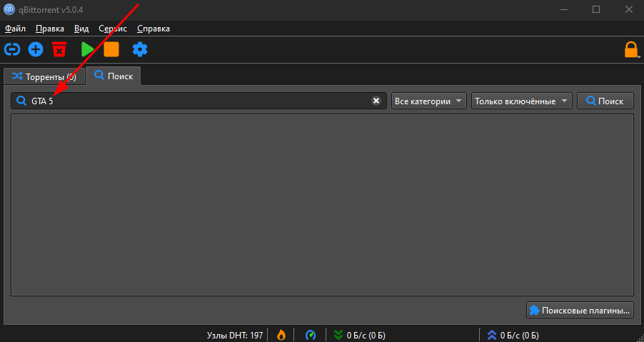Image resolution: width=644 pixels, height=342 pixels.
Task: Open the Вид menu
Action: point(81,29)
